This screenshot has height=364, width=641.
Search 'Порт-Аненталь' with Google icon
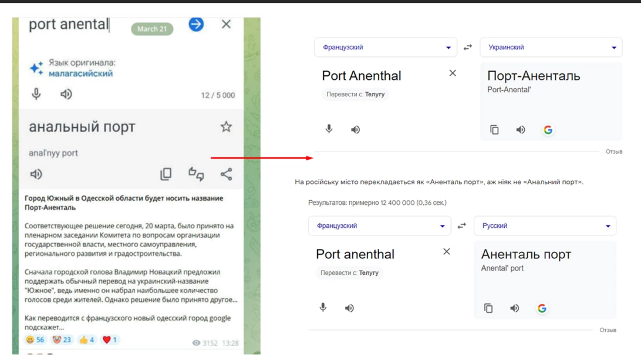pos(548,130)
